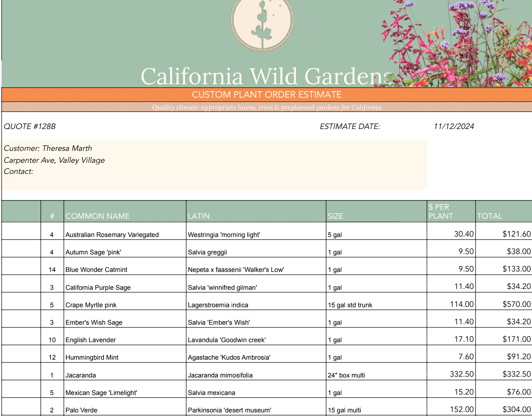
Task: Select the $332.50 total cell
Action: [504, 372]
